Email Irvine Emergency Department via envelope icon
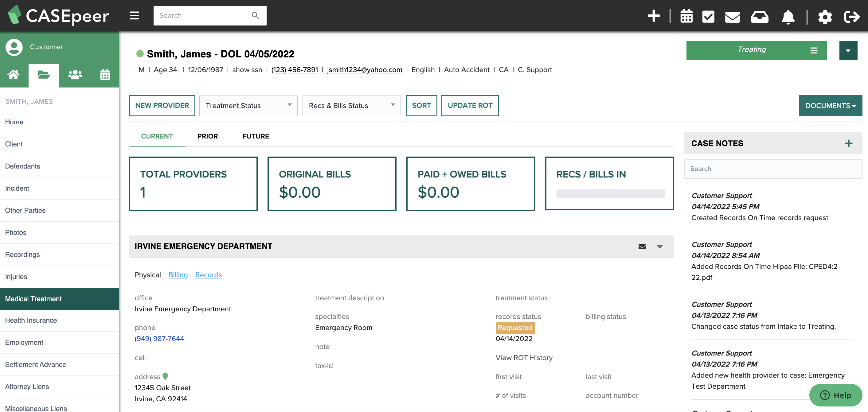Screen dimensions: 868x412 tap(642, 247)
